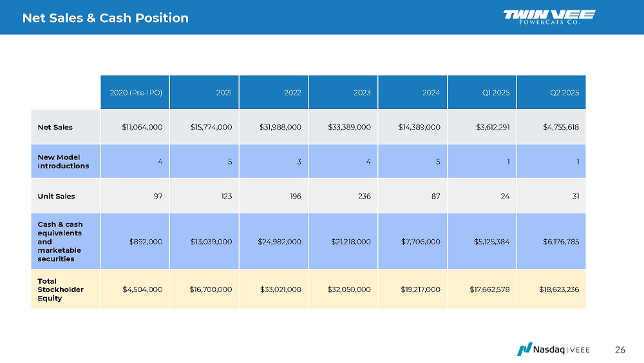644x363 pixels.
Task: Click the slide page number 26
Action: point(620,349)
